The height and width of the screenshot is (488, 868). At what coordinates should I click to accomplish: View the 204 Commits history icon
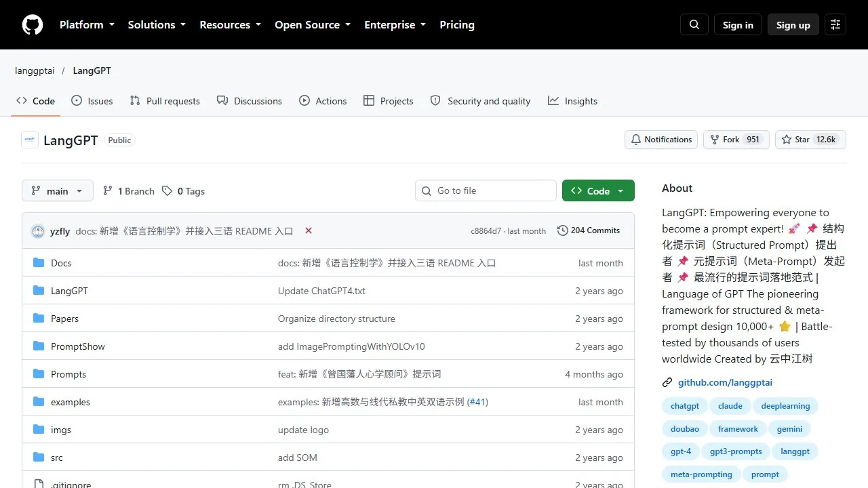[563, 230]
